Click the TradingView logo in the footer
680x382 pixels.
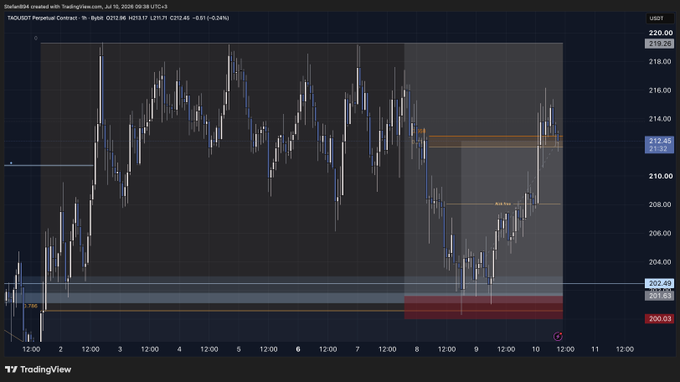pos(38,369)
